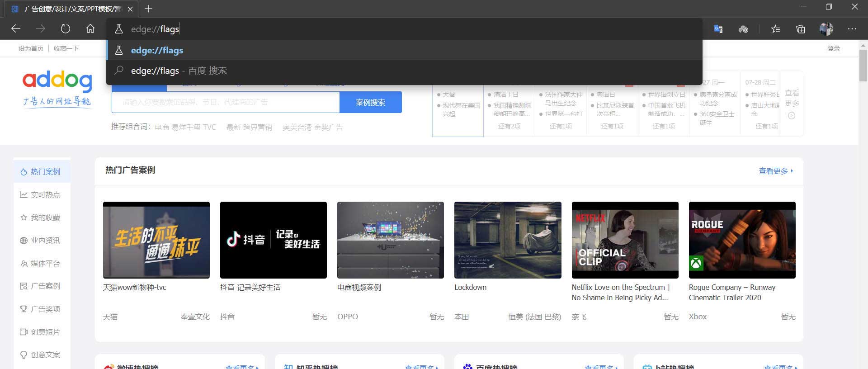Open the Google Translate extension
The width and height of the screenshot is (868, 369).
[718, 29]
